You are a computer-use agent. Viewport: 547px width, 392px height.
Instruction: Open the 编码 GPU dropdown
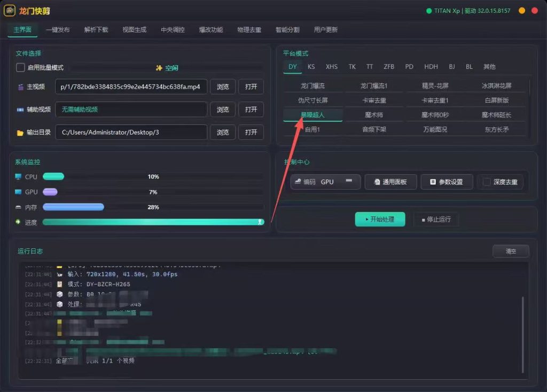click(x=325, y=182)
